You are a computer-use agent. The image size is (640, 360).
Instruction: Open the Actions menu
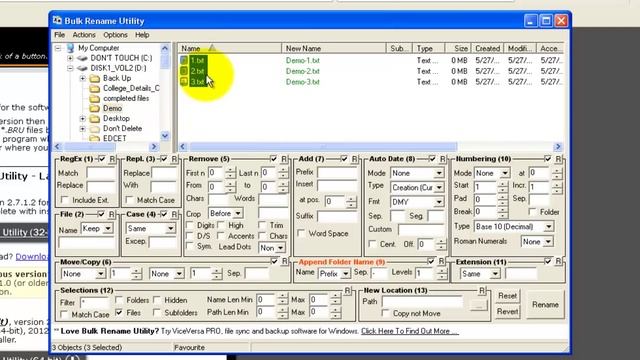point(84,35)
